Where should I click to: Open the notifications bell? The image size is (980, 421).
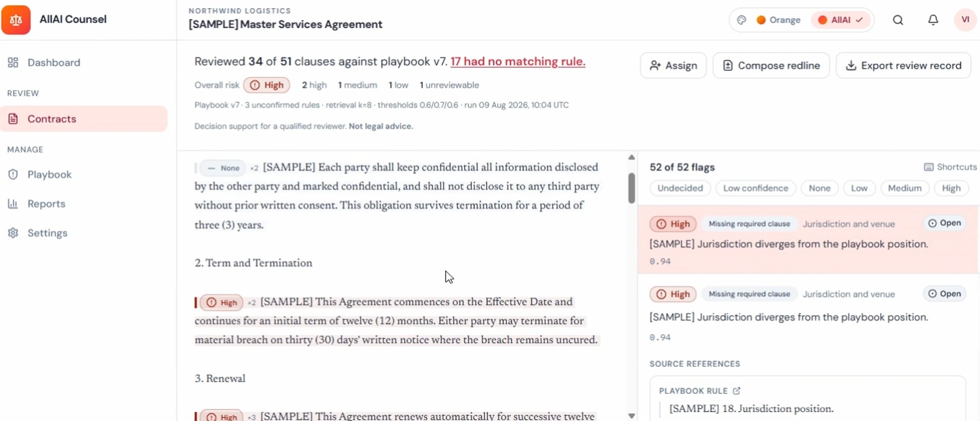[x=933, y=20]
